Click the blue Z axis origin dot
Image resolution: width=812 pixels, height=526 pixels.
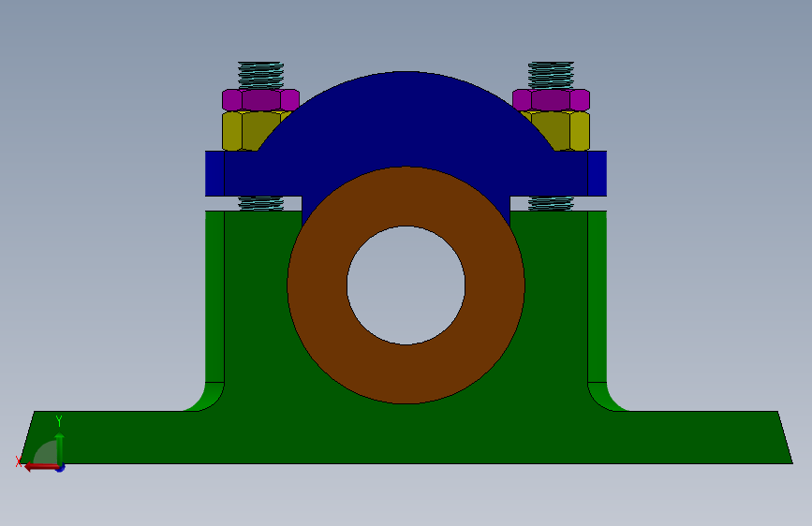[60, 468]
